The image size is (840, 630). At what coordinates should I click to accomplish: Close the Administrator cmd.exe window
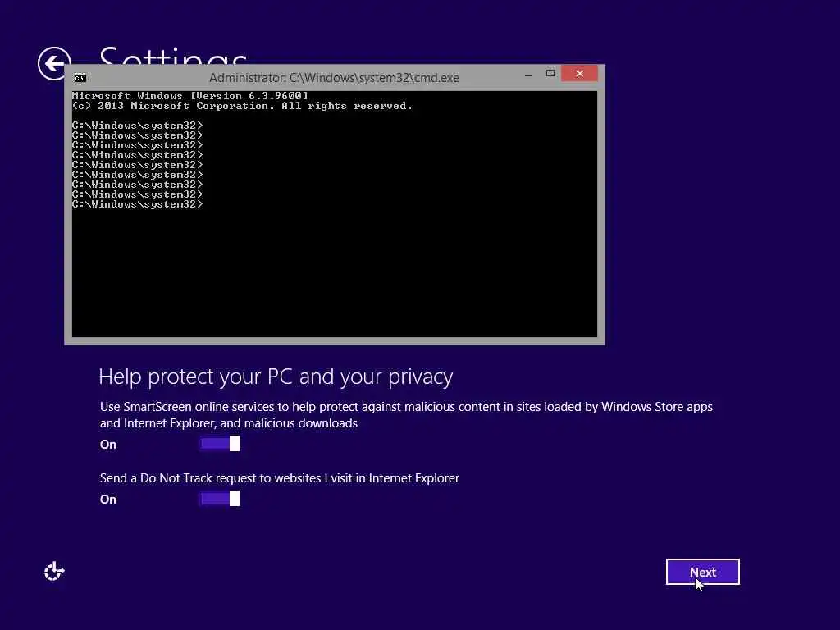point(579,73)
